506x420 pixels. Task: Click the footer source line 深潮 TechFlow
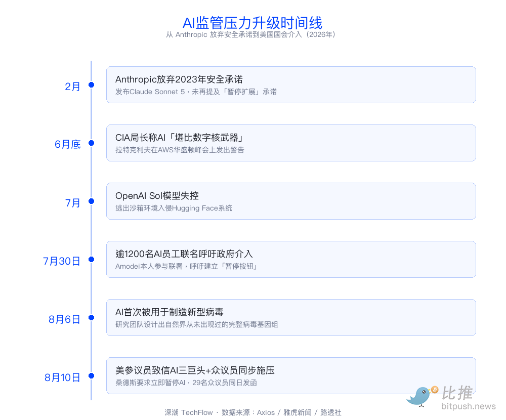(x=253, y=412)
